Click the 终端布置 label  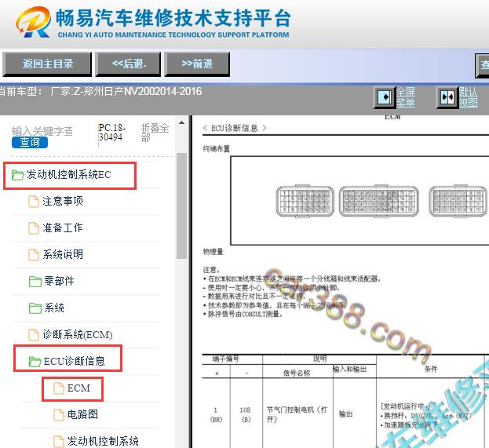(216, 149)
